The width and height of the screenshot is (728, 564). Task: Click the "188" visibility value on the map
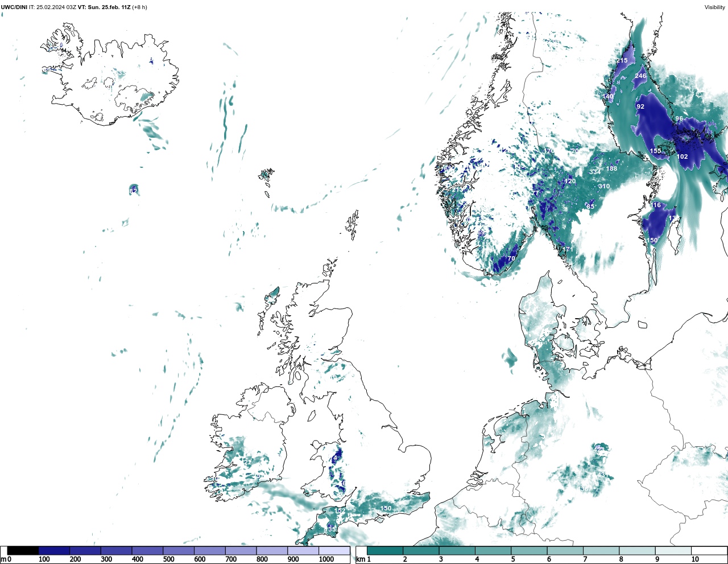click(x=611, y=168)
